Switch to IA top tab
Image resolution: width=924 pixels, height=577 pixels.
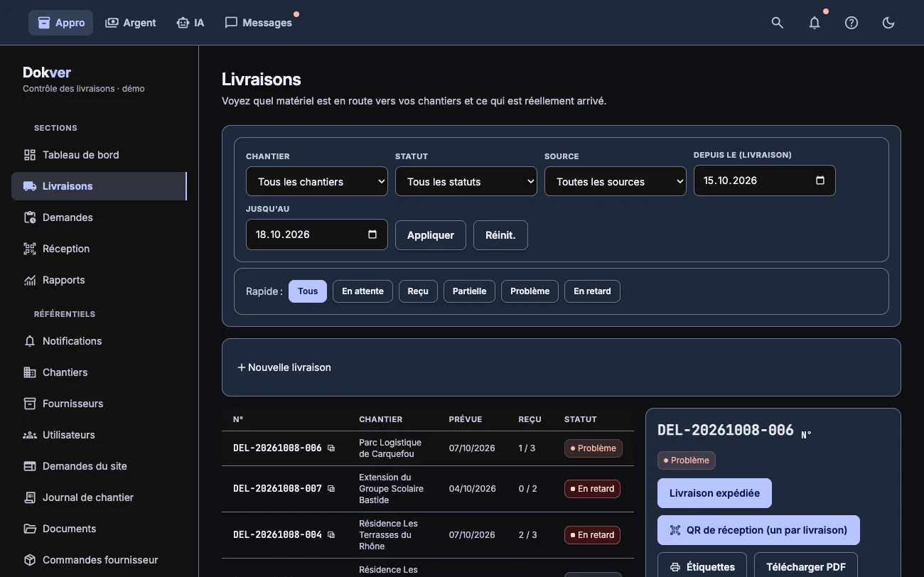(x=190, y=23)
